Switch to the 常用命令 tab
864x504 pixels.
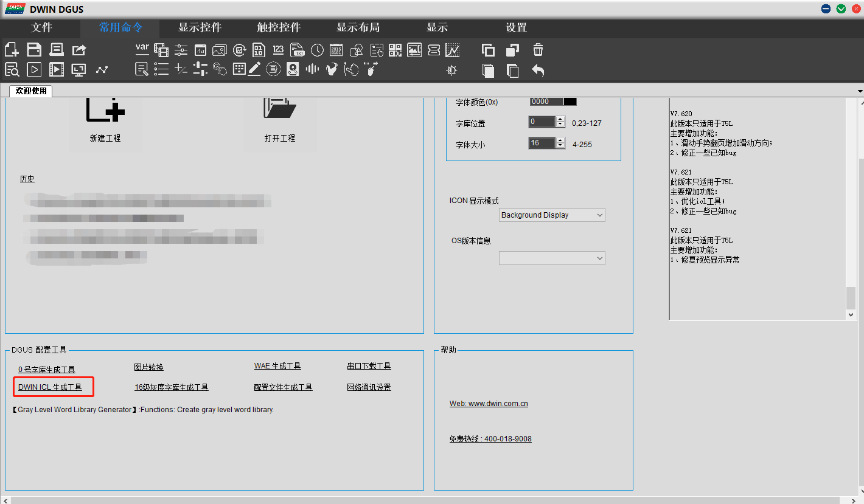click(x=120, y=27)
